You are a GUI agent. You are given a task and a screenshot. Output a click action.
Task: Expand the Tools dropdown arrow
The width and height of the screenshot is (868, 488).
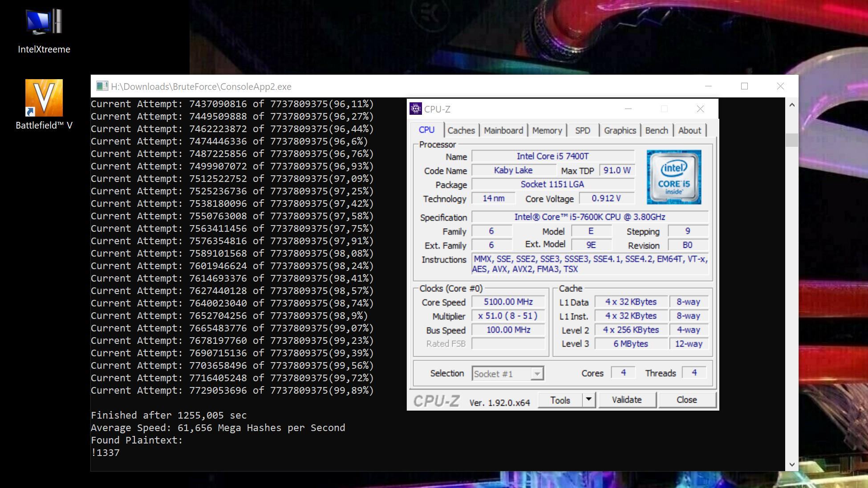(588, 400)
